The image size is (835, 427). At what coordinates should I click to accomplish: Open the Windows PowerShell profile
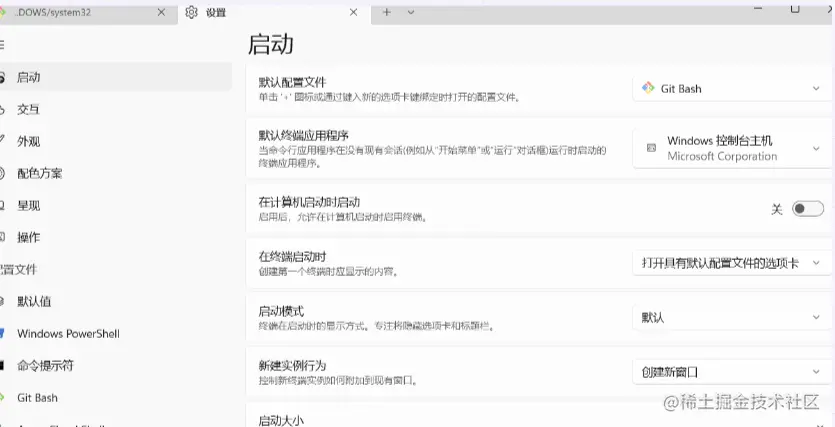point(116,333)
